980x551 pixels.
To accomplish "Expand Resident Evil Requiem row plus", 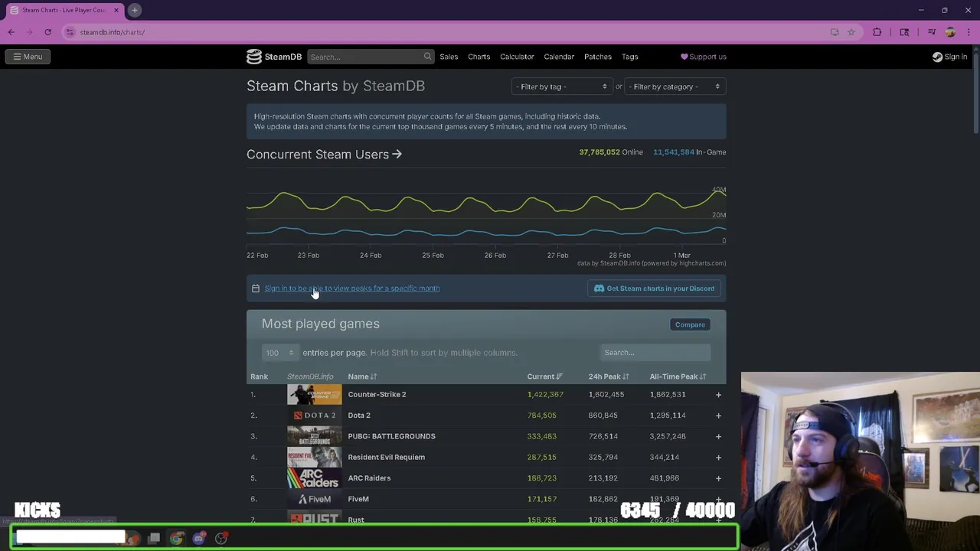I will tap(718, 458).
